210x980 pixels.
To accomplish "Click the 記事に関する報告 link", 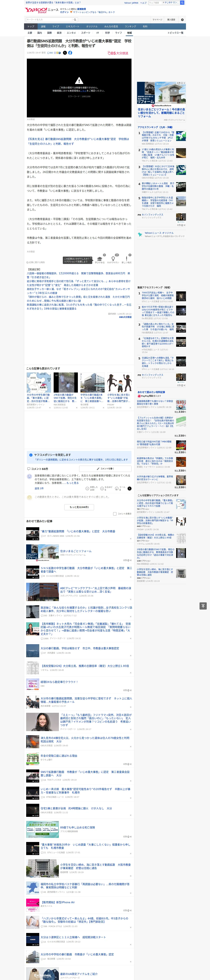I will coord(36,262).
